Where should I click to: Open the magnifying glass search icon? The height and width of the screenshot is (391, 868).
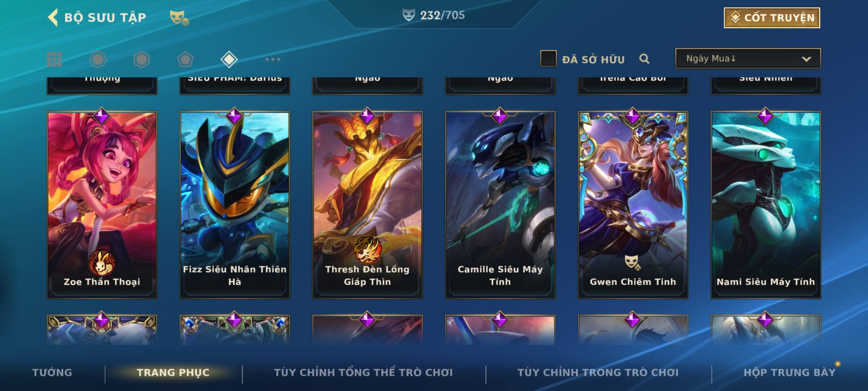point(644,59)
